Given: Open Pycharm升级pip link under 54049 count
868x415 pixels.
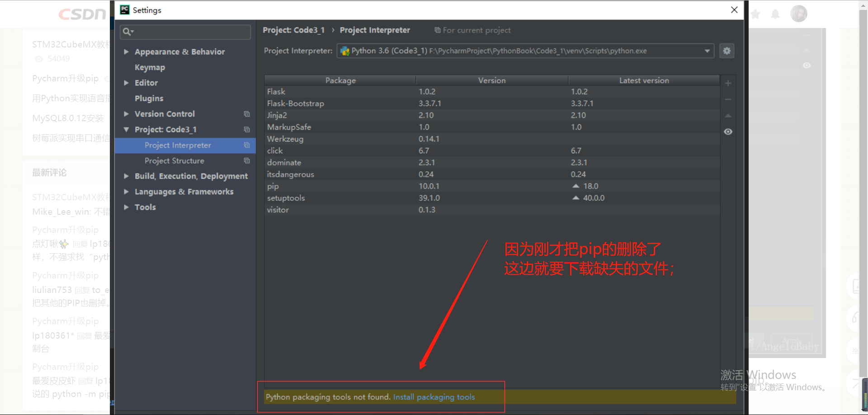Looking at the screenshot, I should coord(65,78).
